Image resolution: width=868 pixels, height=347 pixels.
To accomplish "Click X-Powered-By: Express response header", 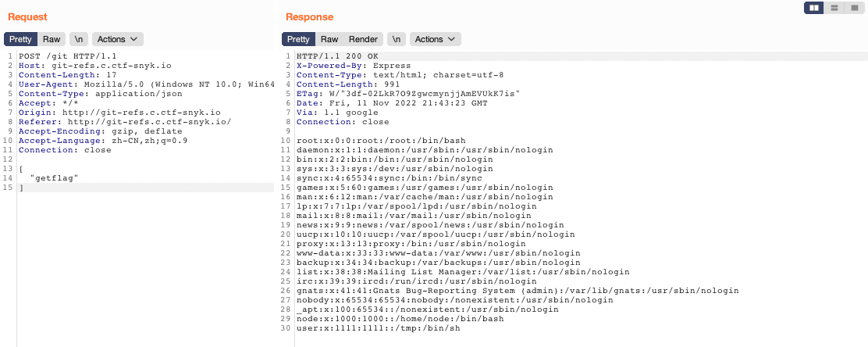I will [354, 66].
